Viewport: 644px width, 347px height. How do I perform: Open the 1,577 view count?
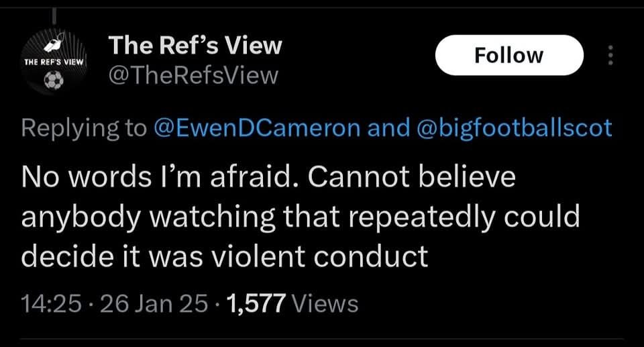point(256,304)
